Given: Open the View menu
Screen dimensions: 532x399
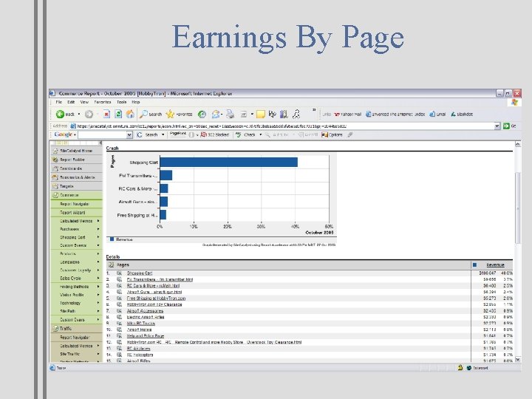Looking at the screenshot, I should pos(84,102).
